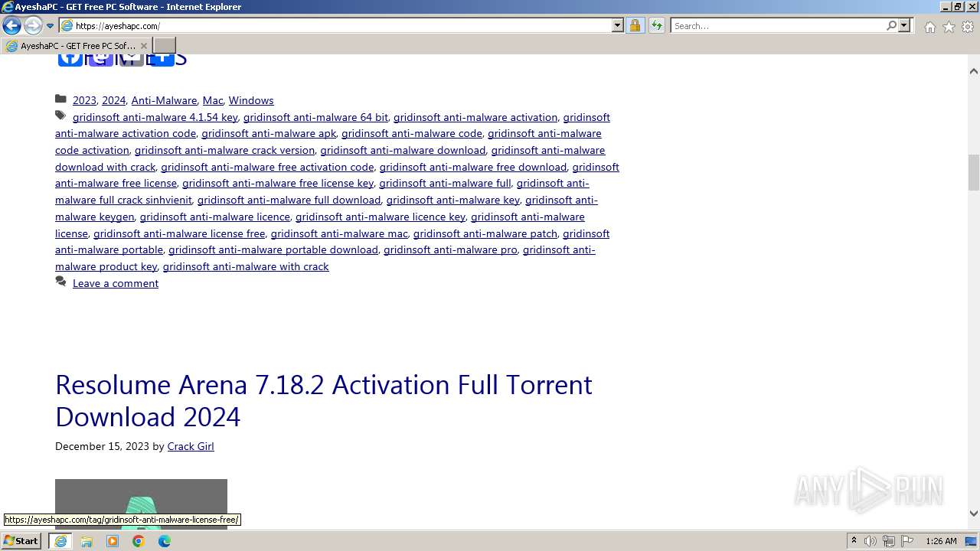Open tag gridinsoft anti-malware activation
The image size is (980, 551).
[x=475, y=117]
